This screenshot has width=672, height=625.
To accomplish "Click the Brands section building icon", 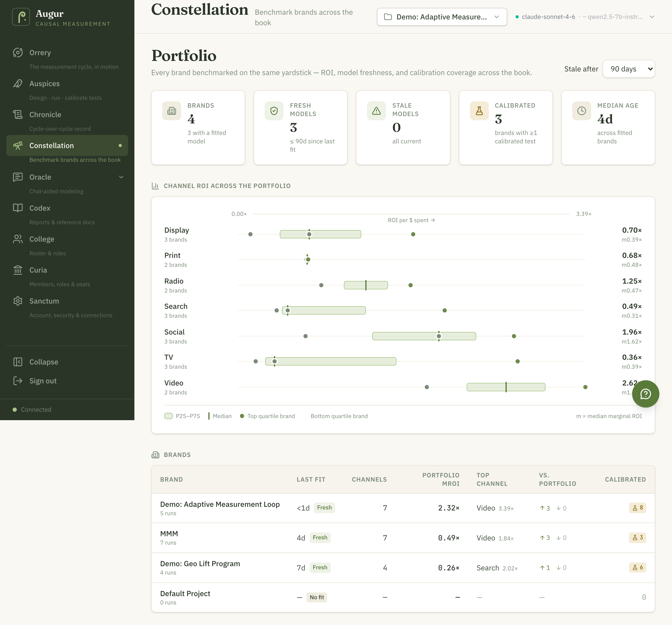I will [x=155, y=455].
